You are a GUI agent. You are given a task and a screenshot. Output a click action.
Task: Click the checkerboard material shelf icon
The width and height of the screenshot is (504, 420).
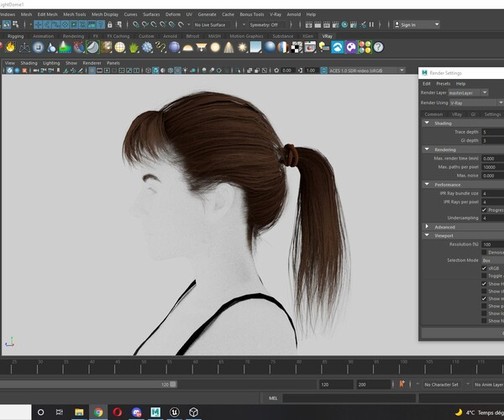(x=297, y=48)
